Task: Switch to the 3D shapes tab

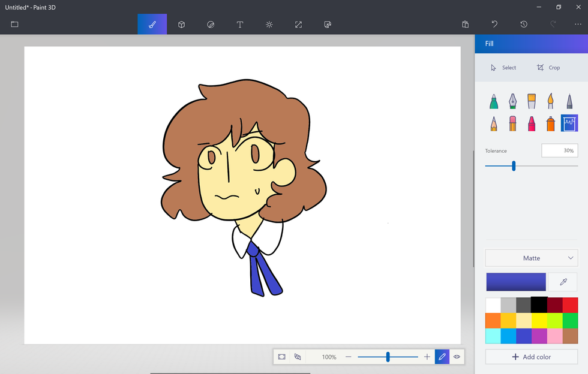Action: [x=181, y=25]
